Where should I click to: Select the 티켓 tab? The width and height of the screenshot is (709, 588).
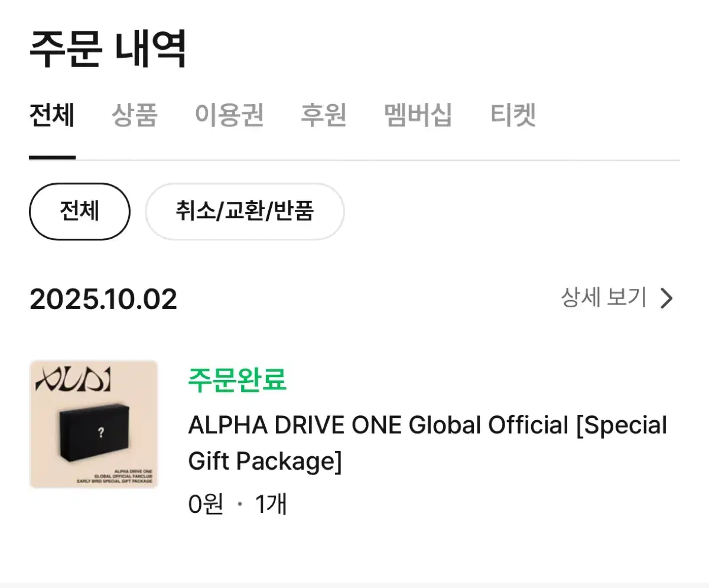coord(513,115)
